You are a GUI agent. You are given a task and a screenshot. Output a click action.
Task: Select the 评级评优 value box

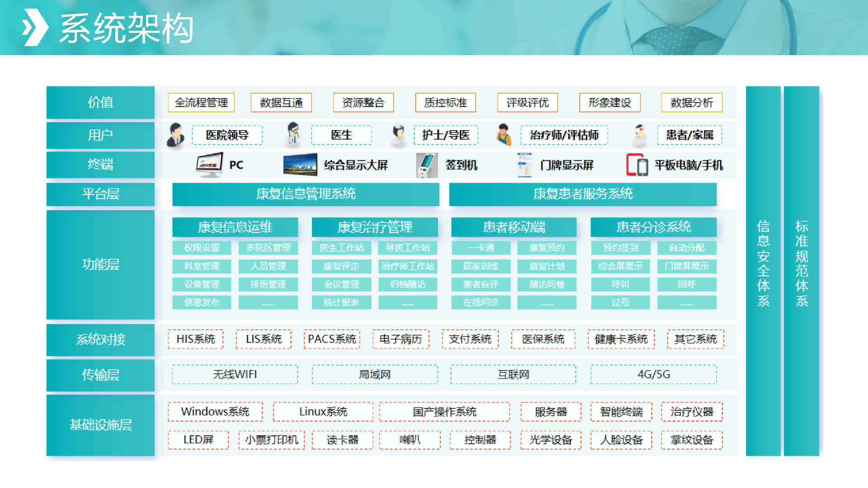[x=527, y=103]
